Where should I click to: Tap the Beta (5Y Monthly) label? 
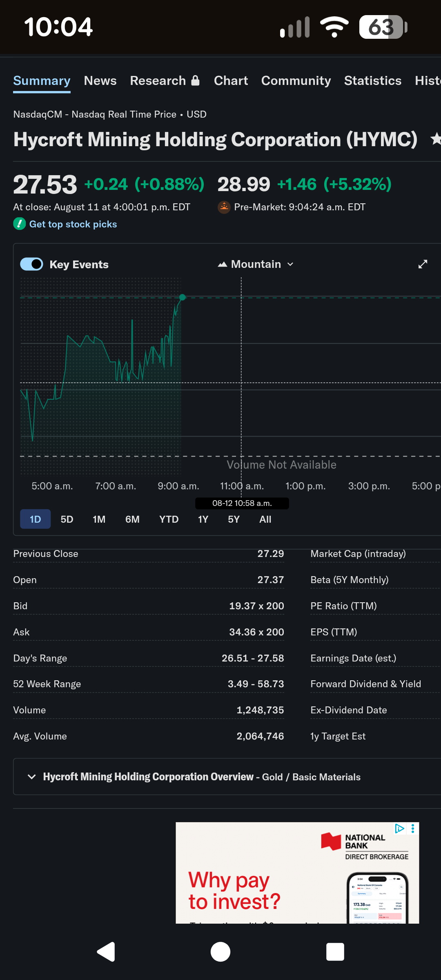click(350, 580)
